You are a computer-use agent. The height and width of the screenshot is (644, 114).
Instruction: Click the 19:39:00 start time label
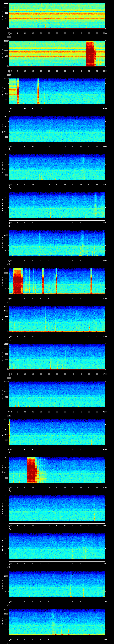pyautogui.click(x=9, y=109)
